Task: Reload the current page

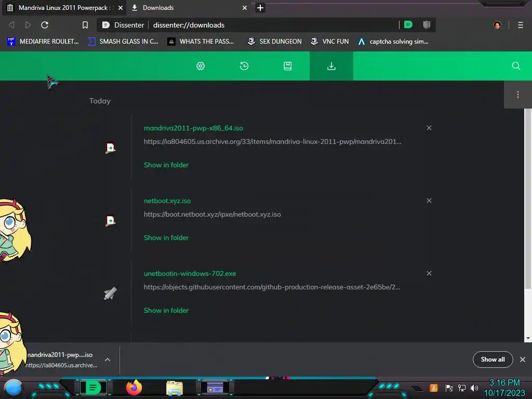Action: pyautogui.click(x=45, y=25)
